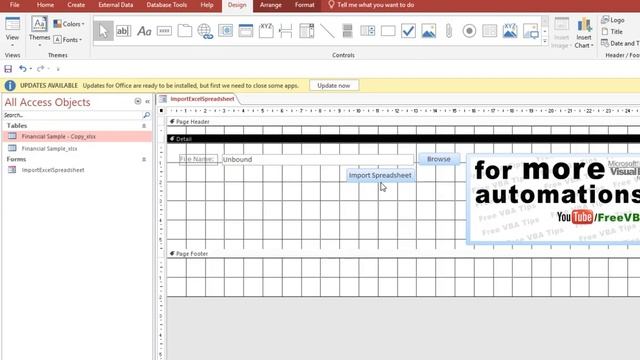
Task: Select the Hyperlink control
Action: point(205,31)
